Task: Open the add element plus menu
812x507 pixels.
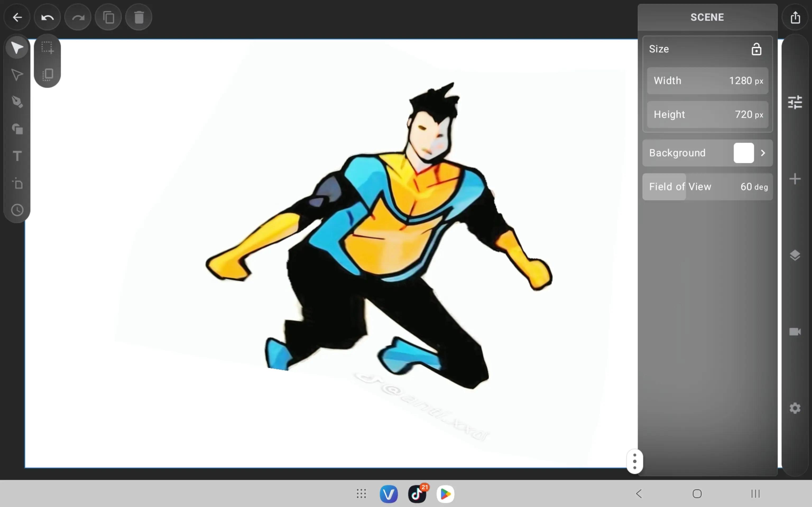Action: (x=795, y=179)
